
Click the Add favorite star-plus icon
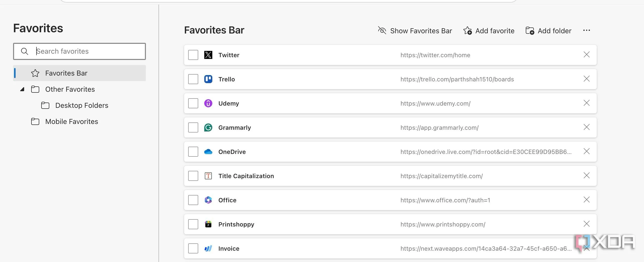[x=468, y=31]
